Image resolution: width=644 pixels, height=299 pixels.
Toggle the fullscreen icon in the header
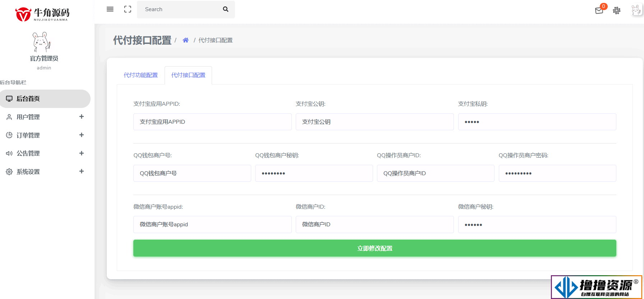[128, 9]
